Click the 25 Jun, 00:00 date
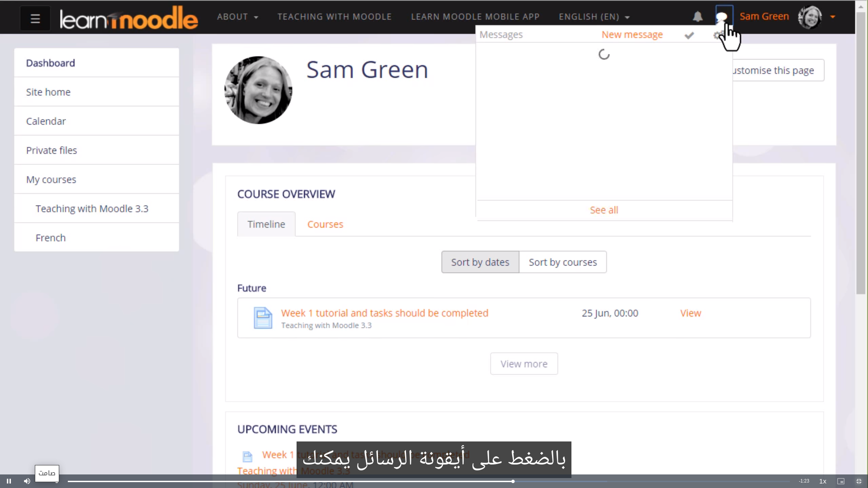 (610, 313)
